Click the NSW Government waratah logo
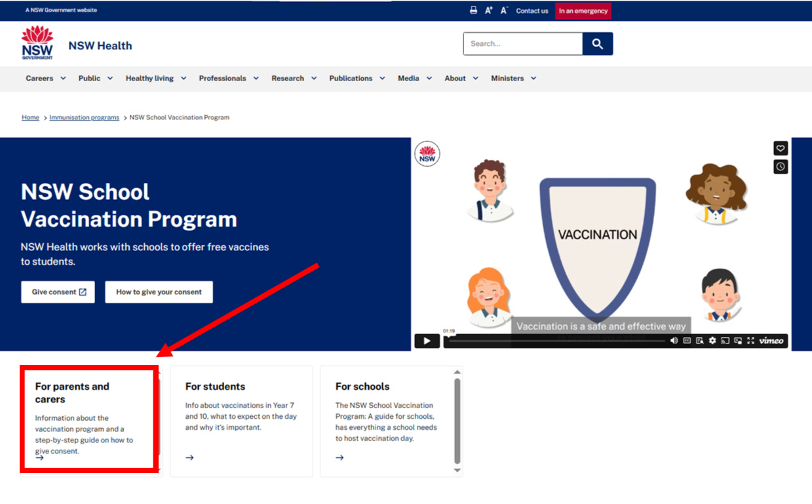Screen dimensions: 812x504 [x=37, y=43]
